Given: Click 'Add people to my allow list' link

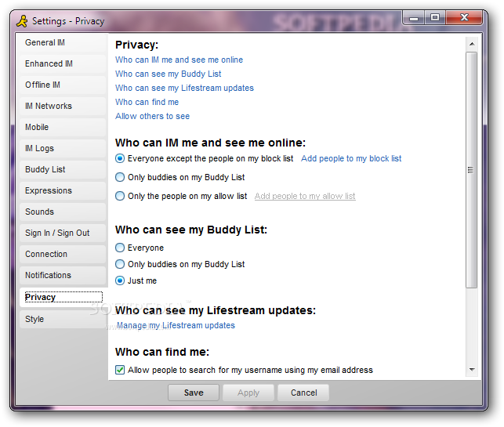Looking at the screenshot, I should coord(305,197).
